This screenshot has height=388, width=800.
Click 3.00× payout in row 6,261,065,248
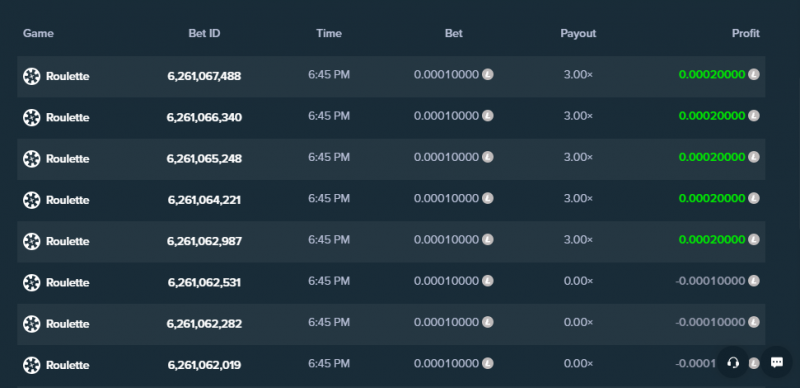click(x=578, y=157)
